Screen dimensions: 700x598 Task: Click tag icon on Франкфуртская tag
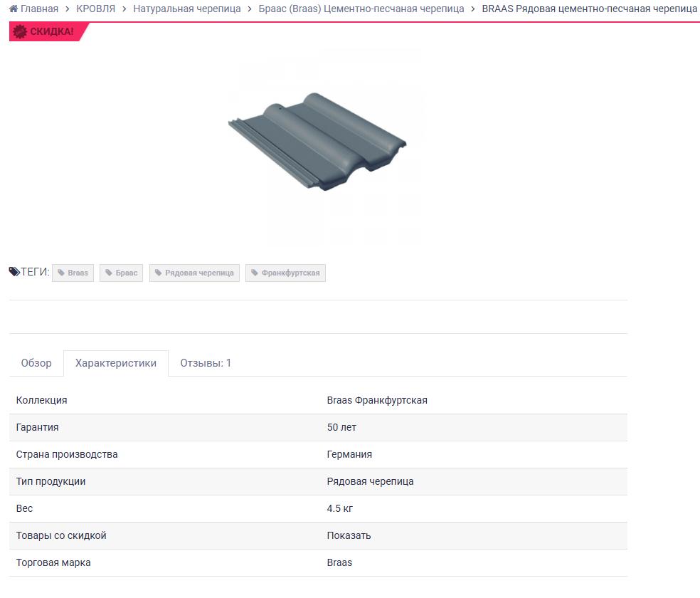(254, 273)
